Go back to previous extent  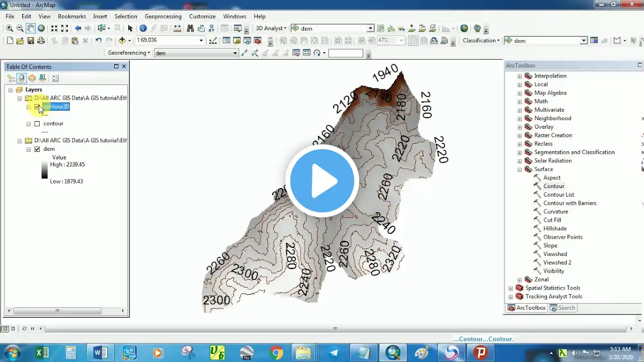point(77,28)
